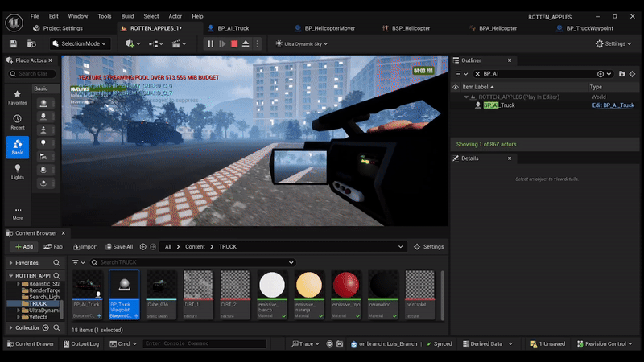Switch to the BP_TruckWaypoint tab
Image resolution: width=644 pixels, height=362 pixels.
[585, 28]
